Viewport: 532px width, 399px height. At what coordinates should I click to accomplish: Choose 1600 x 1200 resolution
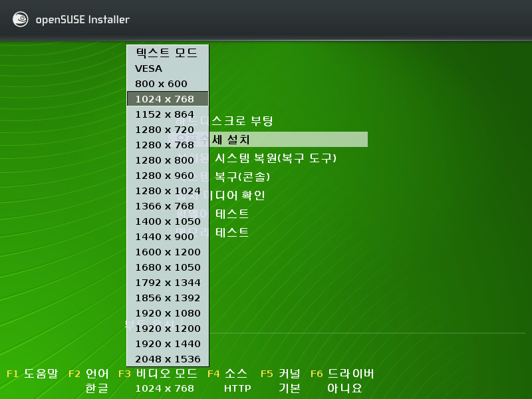[x=168, y=252]
